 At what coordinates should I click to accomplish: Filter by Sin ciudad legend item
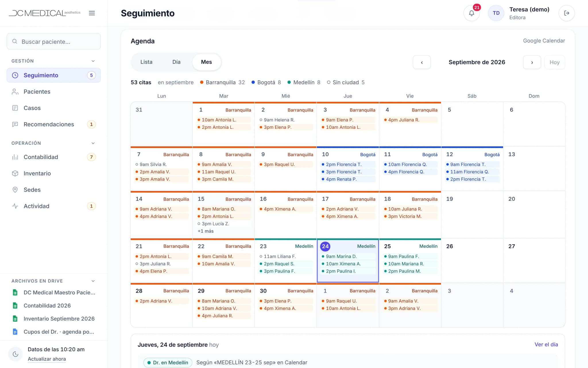(x=346, y=83)
